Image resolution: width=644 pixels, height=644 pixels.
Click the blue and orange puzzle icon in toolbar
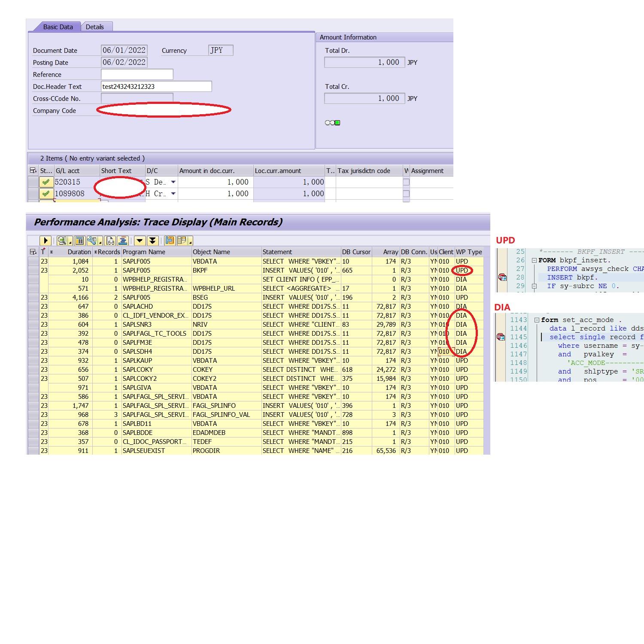click(170, 240)
